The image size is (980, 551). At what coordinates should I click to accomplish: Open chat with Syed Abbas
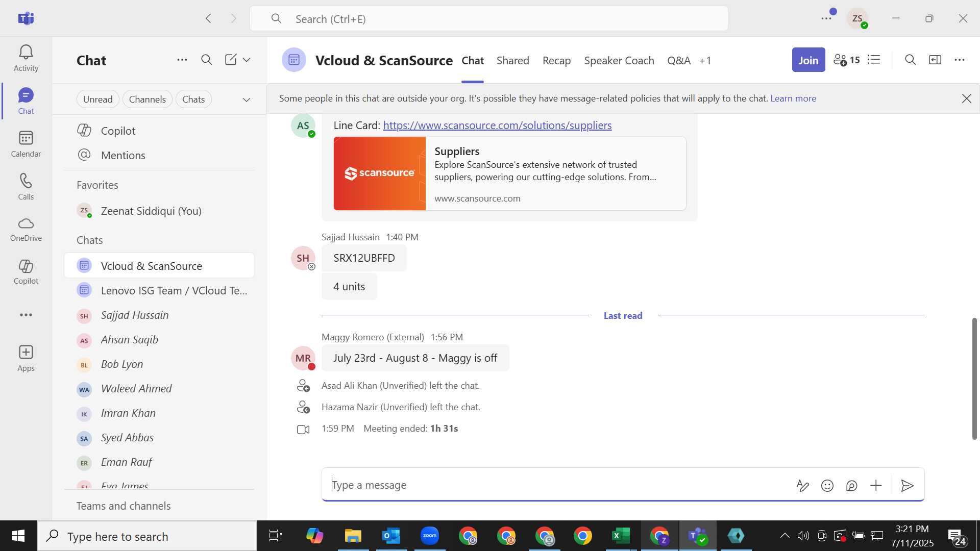159,438
